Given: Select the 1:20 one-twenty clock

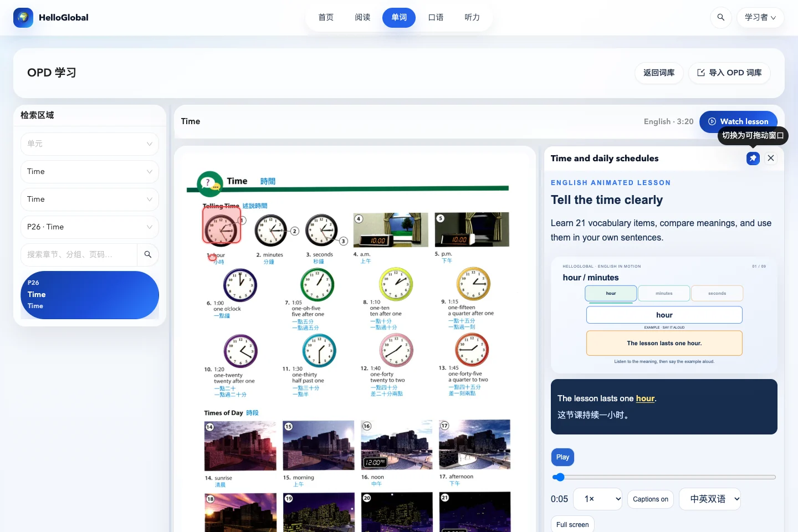Looking at the screenshot, I should tap(241, 351).
